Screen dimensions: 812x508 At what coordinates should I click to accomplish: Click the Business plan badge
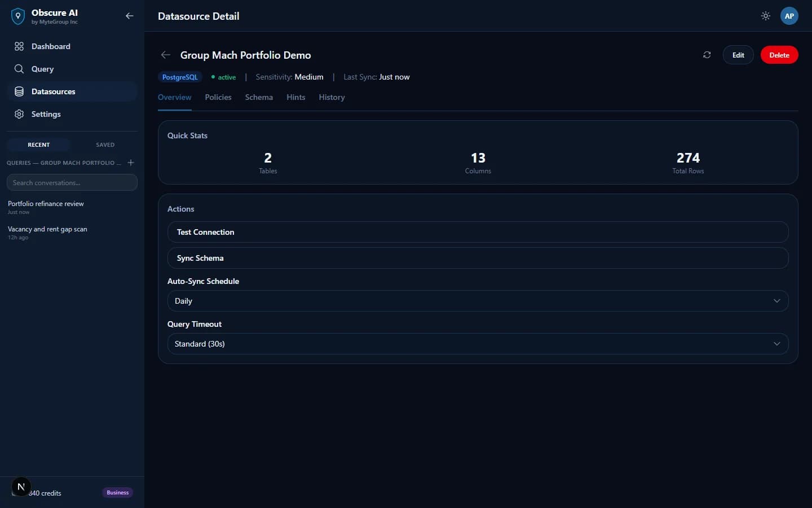click(118, 493)
